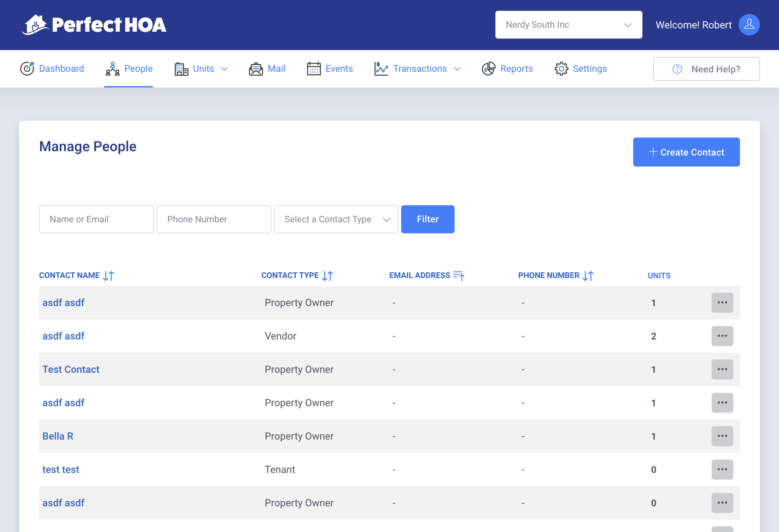Click inside the Name or Email field

coord(96,219)
